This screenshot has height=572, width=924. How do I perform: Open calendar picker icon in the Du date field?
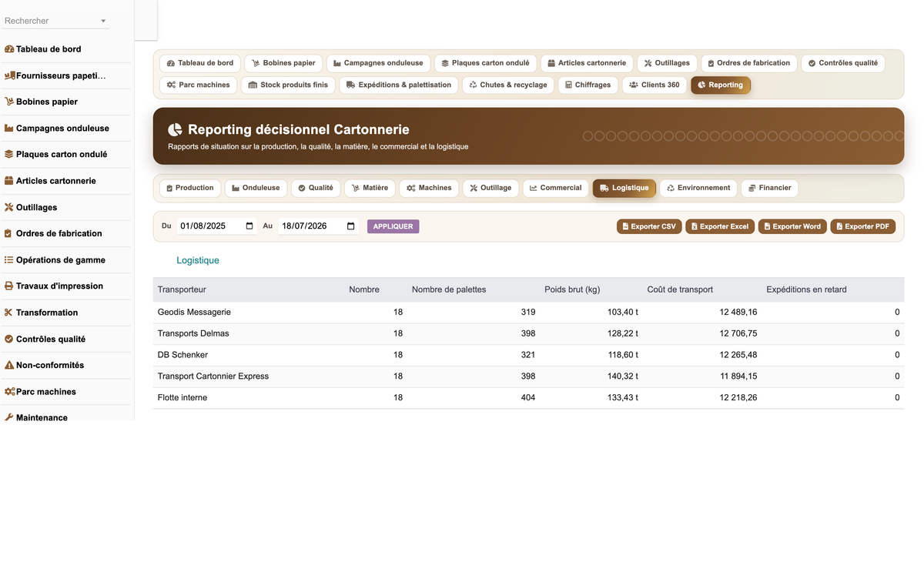tap(249, 226)
